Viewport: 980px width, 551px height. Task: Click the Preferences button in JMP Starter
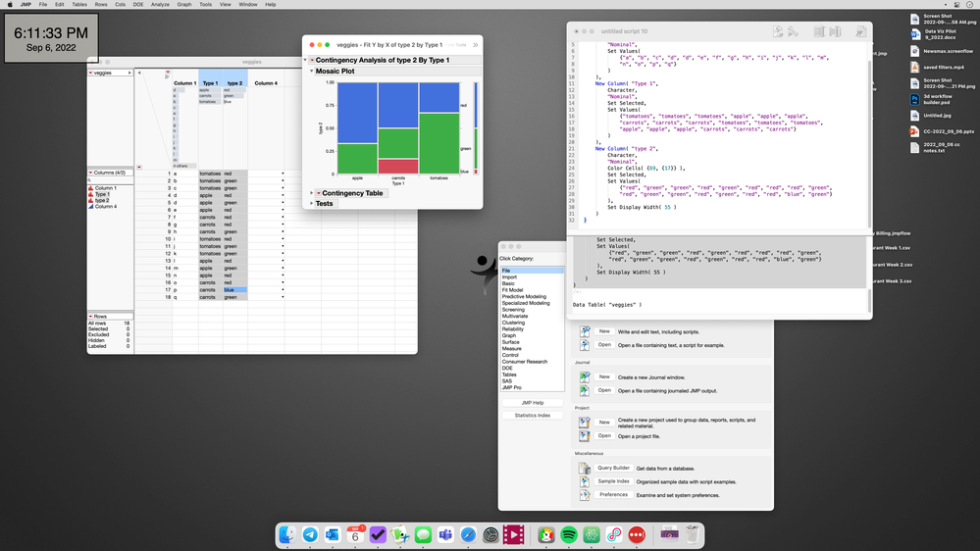coord(613,495)
